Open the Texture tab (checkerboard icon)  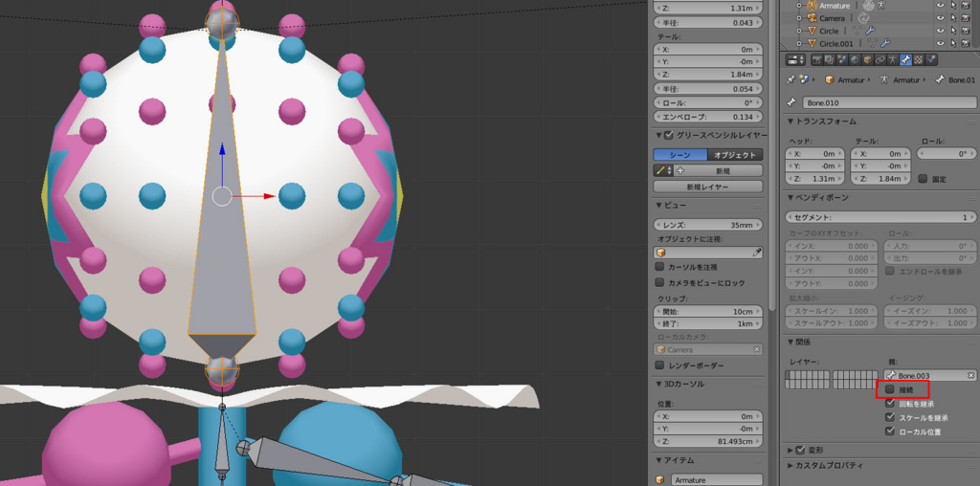click(918, 59)
